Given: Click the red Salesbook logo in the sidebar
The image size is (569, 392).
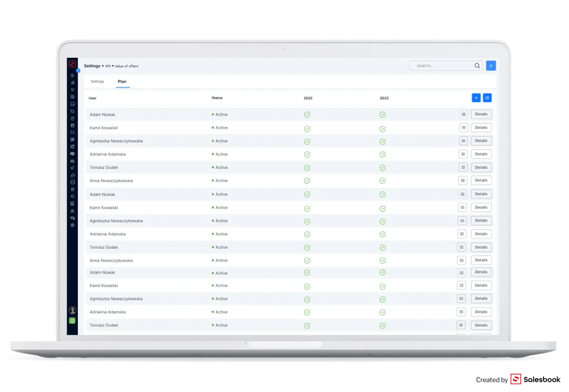Looking at the screenshot, I should click(72, 64).
